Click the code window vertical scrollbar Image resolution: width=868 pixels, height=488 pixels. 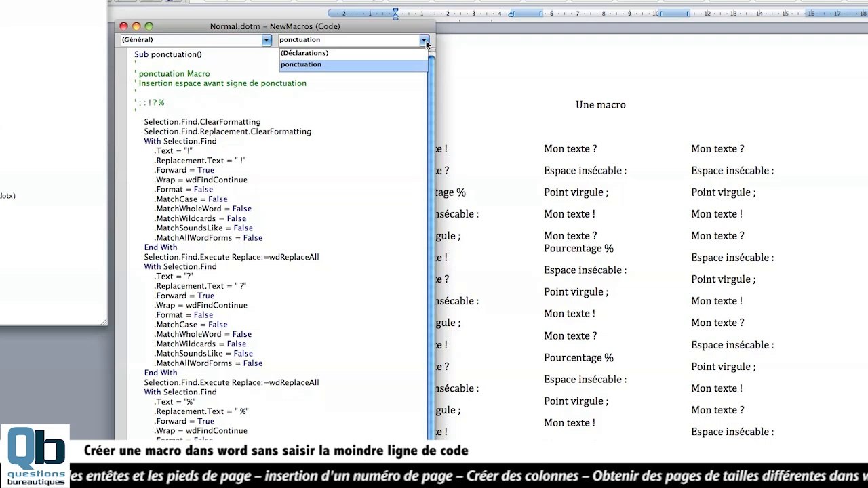pyautogui.click(x=431, y=244)
